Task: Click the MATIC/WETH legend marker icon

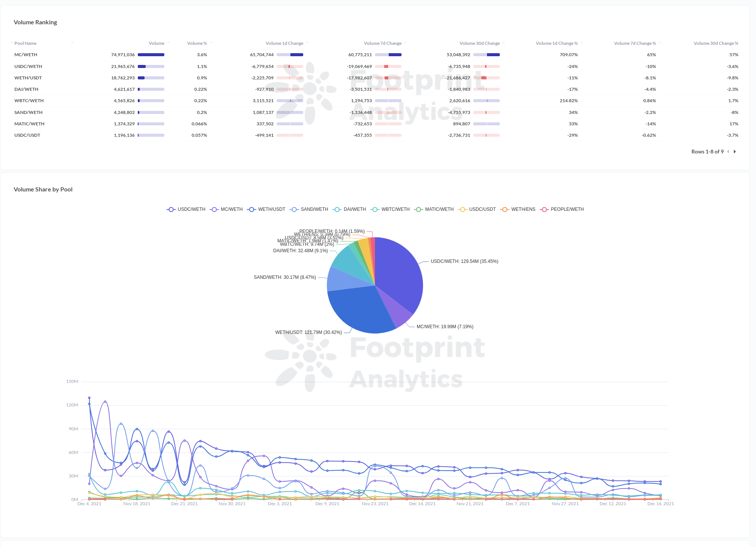Action: 418,209
